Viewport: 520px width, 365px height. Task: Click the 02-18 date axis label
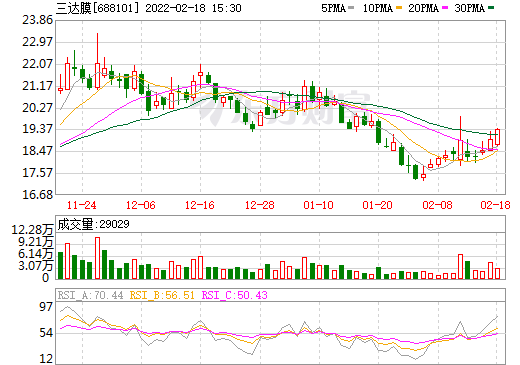pos(495,205)
